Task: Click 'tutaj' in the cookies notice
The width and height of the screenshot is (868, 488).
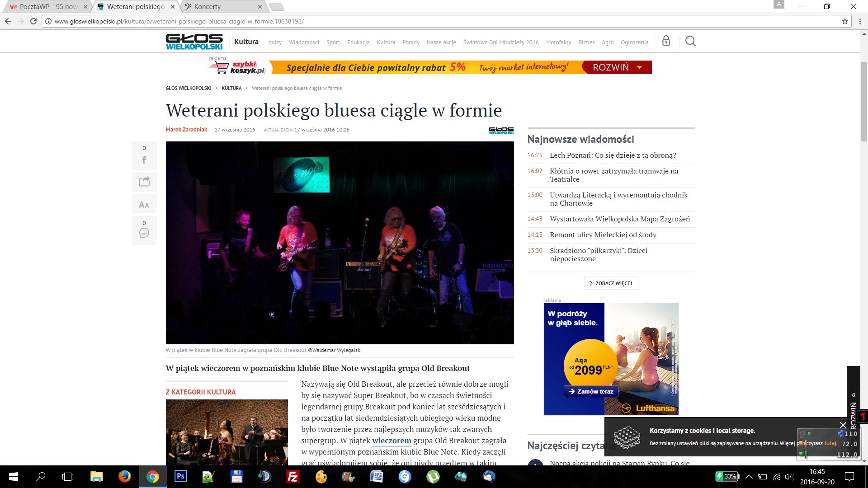Action: (x=830, y=443)
